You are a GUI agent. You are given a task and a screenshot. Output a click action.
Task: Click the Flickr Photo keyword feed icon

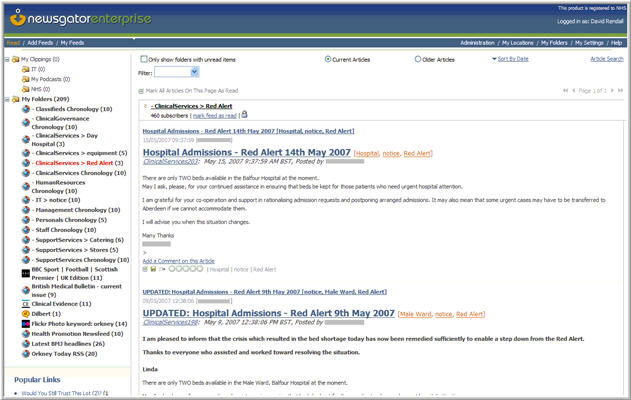[x=24, y=323]
